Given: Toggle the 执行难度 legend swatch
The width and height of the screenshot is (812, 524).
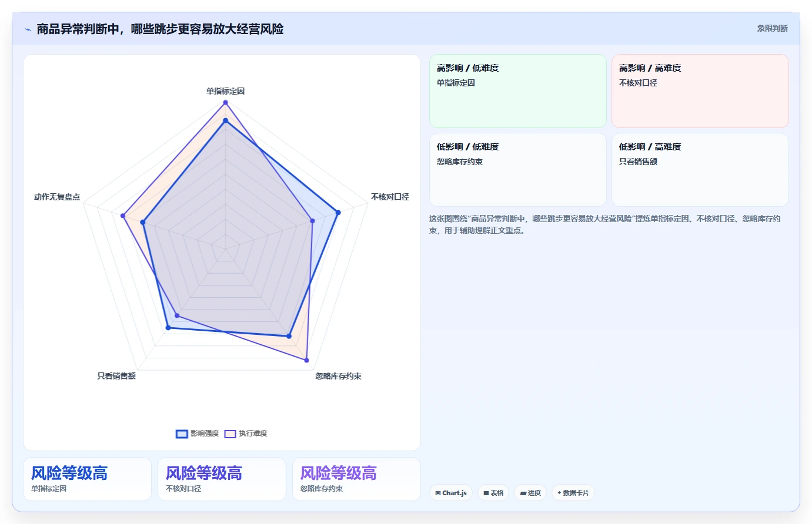Looking at the screenshot, I should (x=230, y=434).
